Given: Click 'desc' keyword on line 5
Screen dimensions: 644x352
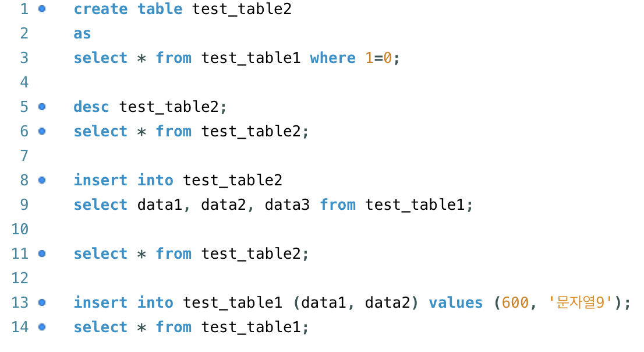Looking at the screenshot, I should tap(91, 107).
